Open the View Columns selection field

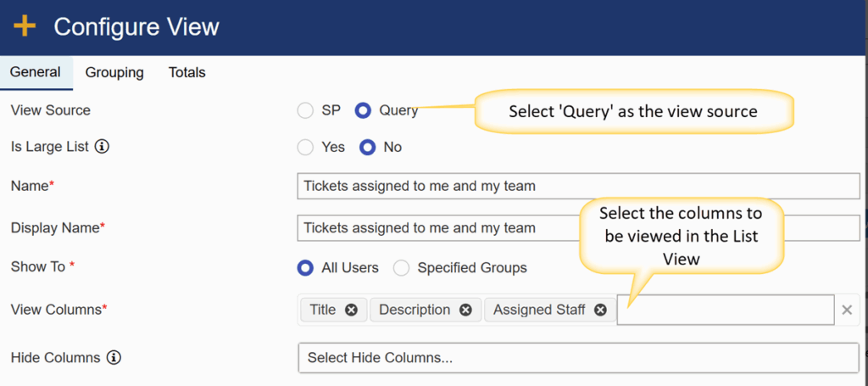726,310
